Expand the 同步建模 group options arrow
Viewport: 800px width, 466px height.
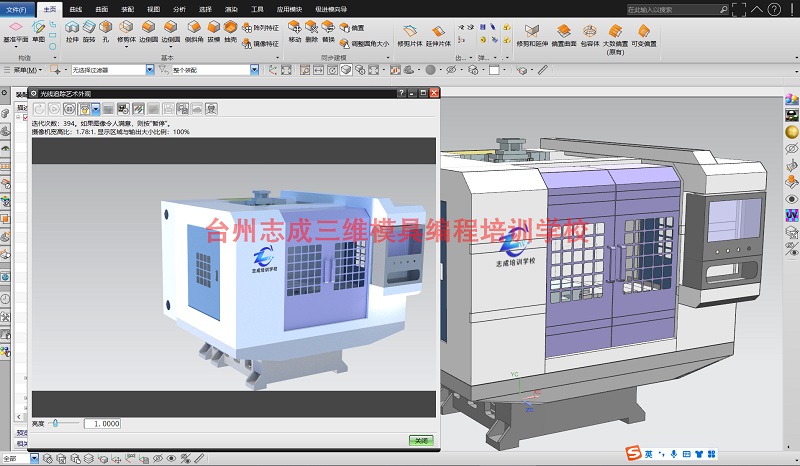(388, 58)
